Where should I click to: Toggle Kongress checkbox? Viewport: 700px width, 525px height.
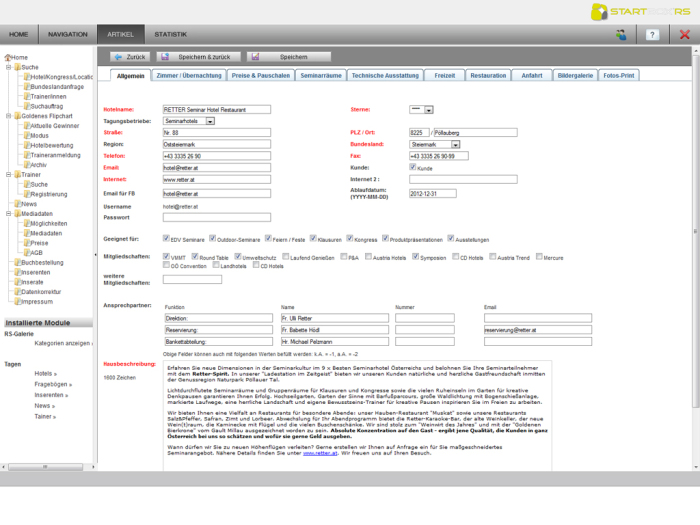click(x=350, y=238)
